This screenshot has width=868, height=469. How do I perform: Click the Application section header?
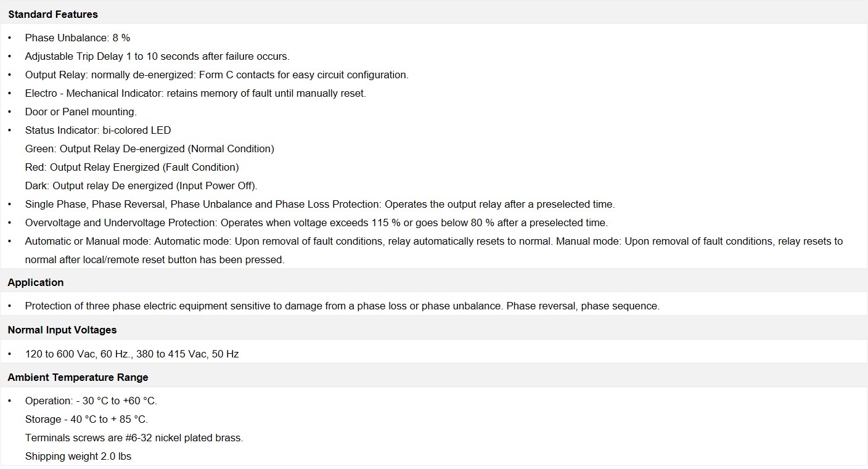36,282
